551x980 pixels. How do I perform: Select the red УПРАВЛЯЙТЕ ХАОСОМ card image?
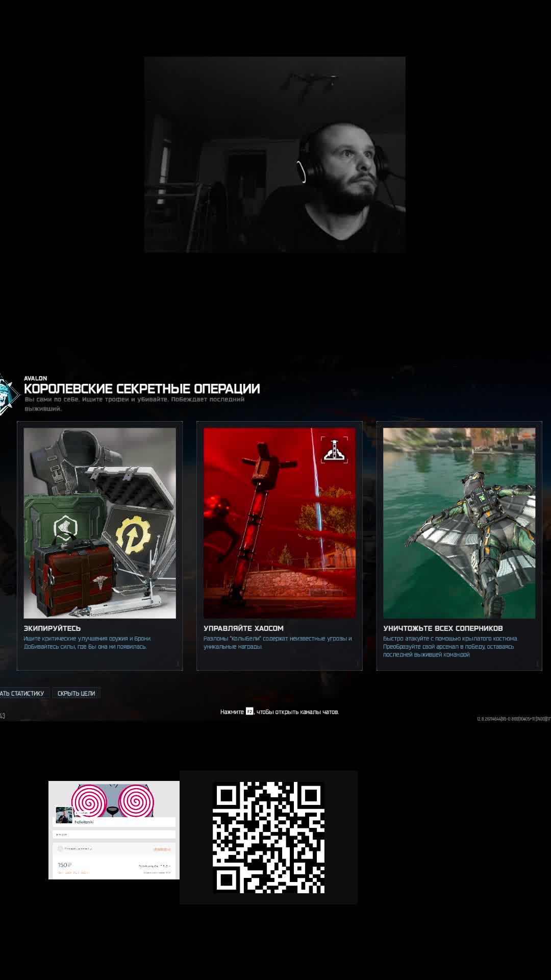click(x=280, y=523)
